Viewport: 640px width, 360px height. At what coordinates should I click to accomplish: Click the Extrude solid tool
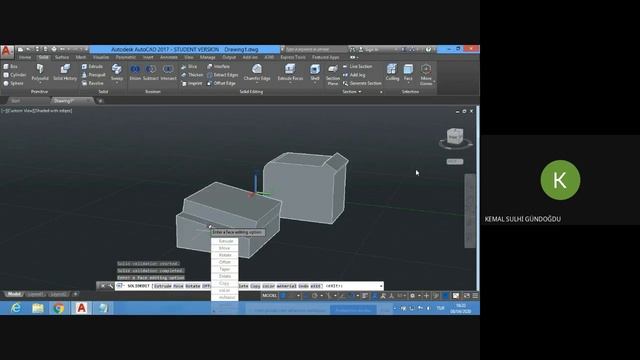click(92, 66)
